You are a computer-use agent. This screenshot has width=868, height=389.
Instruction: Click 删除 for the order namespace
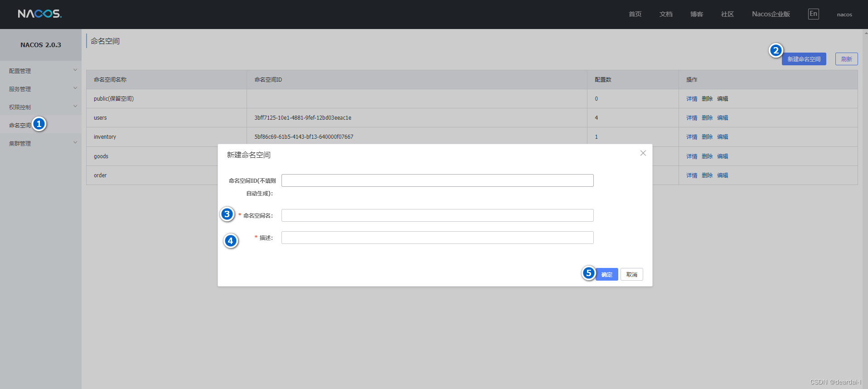pos(707,175)
